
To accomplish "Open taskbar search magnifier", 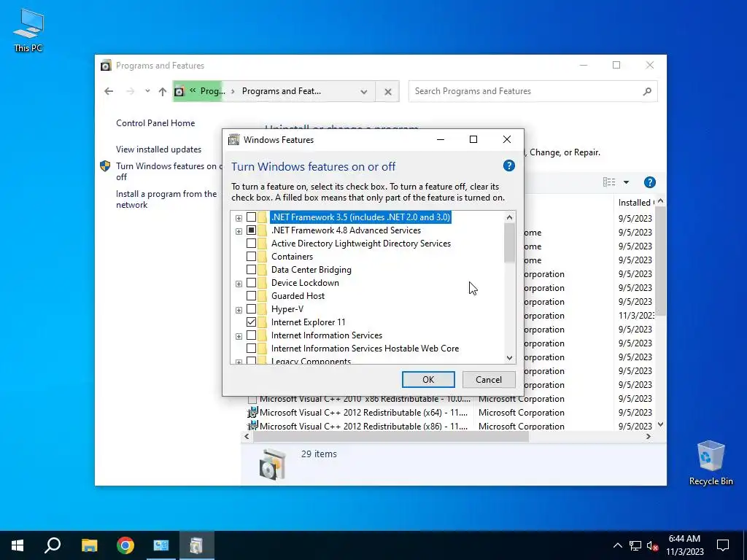I will pos(53,545).
